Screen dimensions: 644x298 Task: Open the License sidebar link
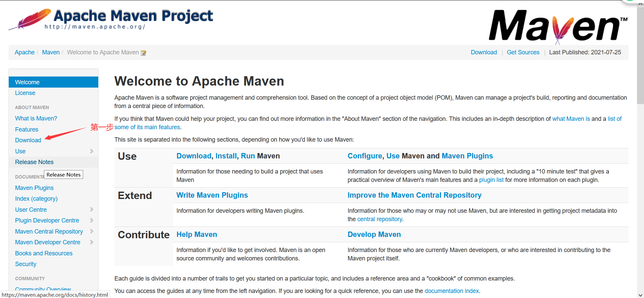coord(25,93)
